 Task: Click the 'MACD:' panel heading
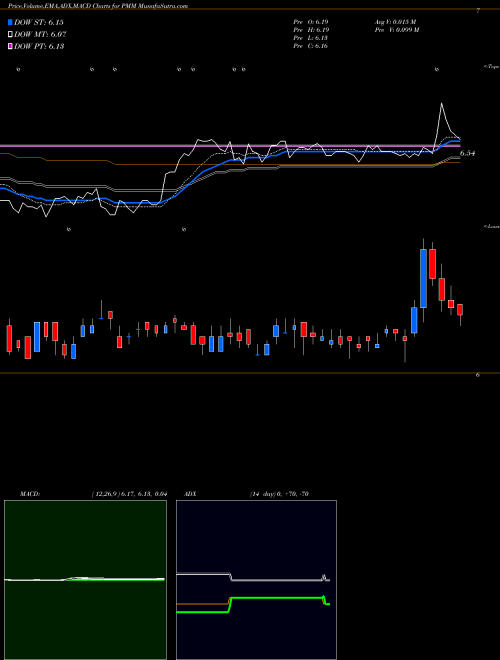pos(30,494)
